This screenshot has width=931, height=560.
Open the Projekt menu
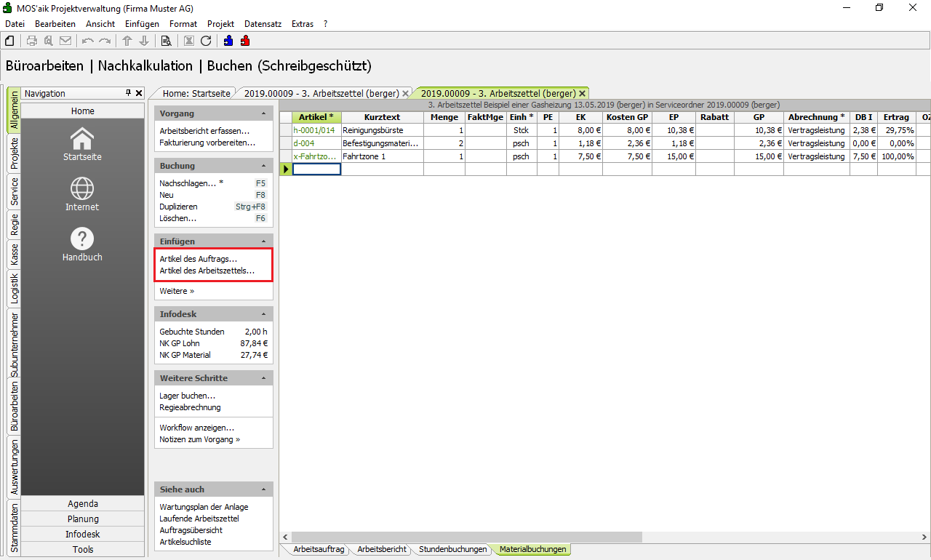point(220,24)
